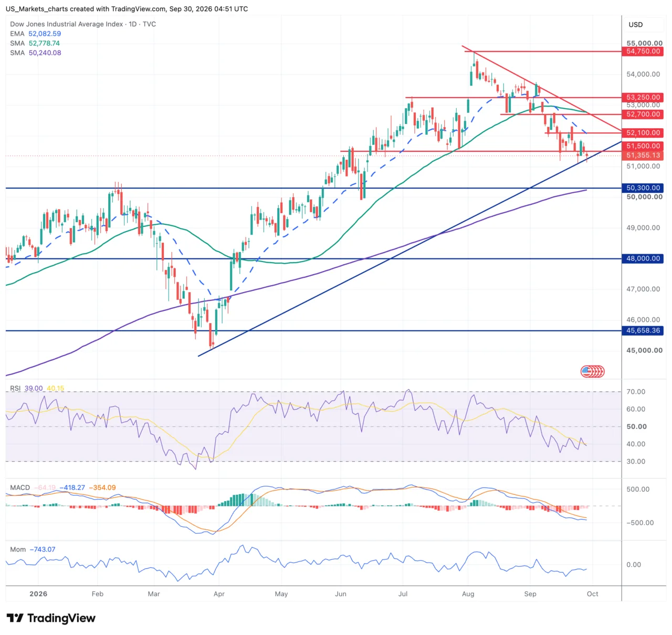Select the 52,100.00 red price tag
The height and width of the screenshot is (635, 672).
643,133
